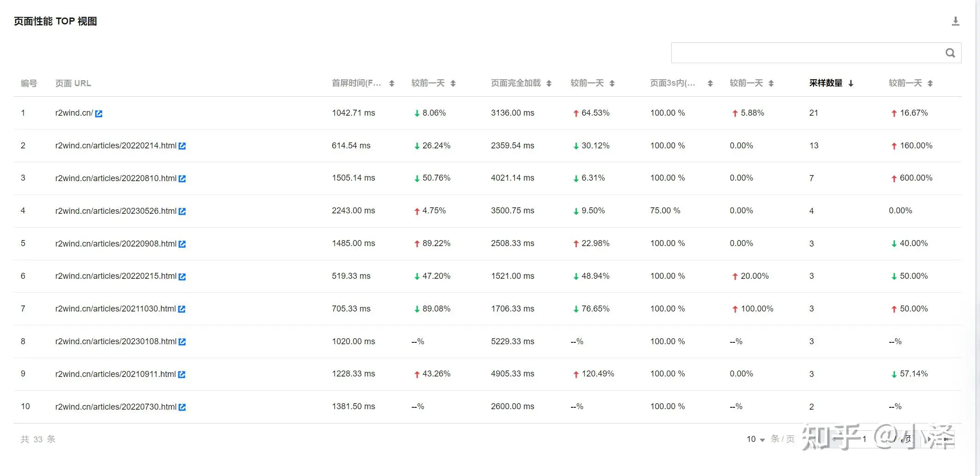Open r2wind.cn/articles/20220215.html link

coord(115,276)
